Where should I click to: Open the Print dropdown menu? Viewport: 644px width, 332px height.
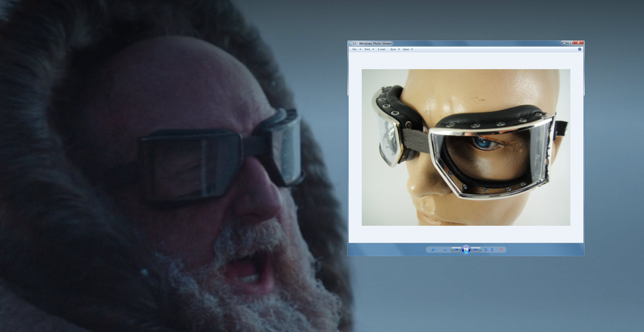(369, 49)
